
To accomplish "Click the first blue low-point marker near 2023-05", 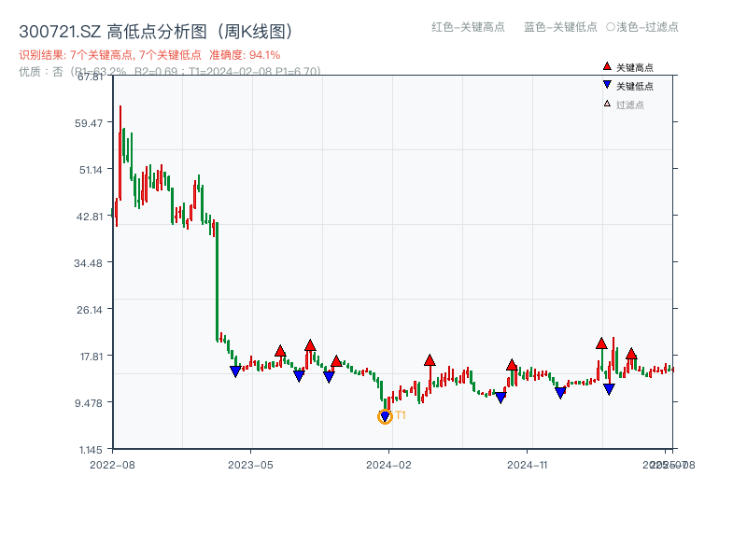I will coord(235,371).
